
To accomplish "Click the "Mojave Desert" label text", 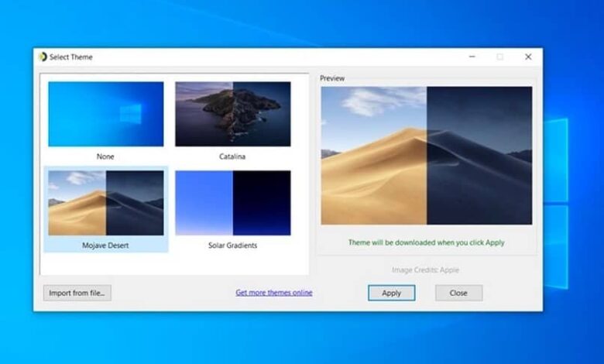I will [105, 246].
